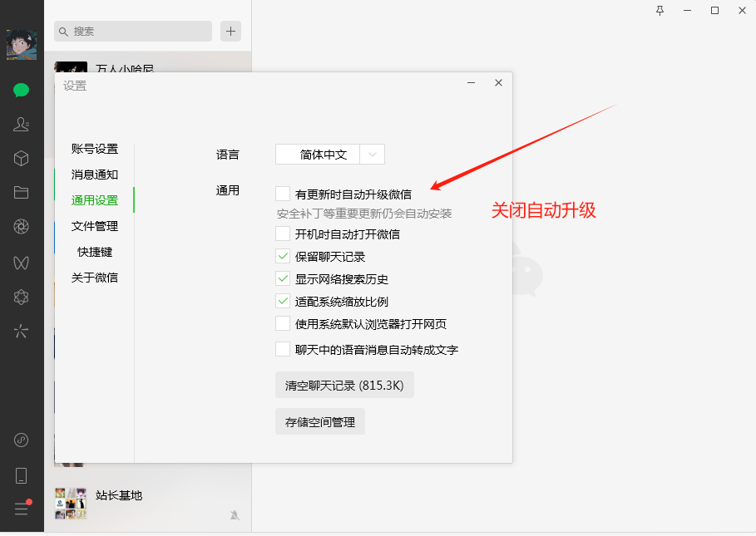Open the Search spark sidebar icon
The image size is (756, 536).
22,331
